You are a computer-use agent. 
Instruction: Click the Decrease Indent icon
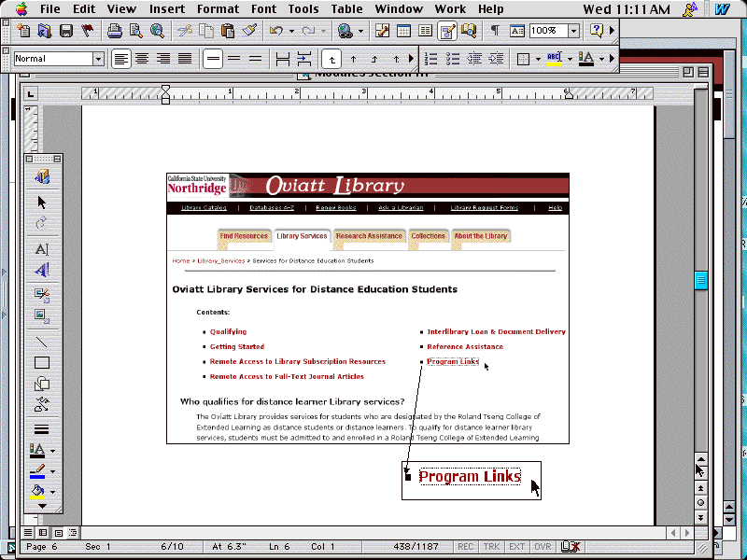tap(474, 59)
